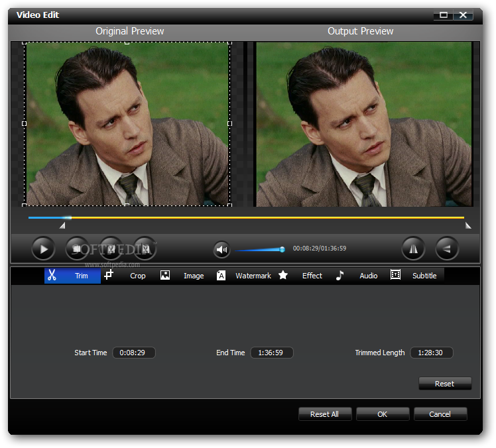
Task: Confirm edits with the OK button
Action: pyautogui.click(x=383, y=414)
